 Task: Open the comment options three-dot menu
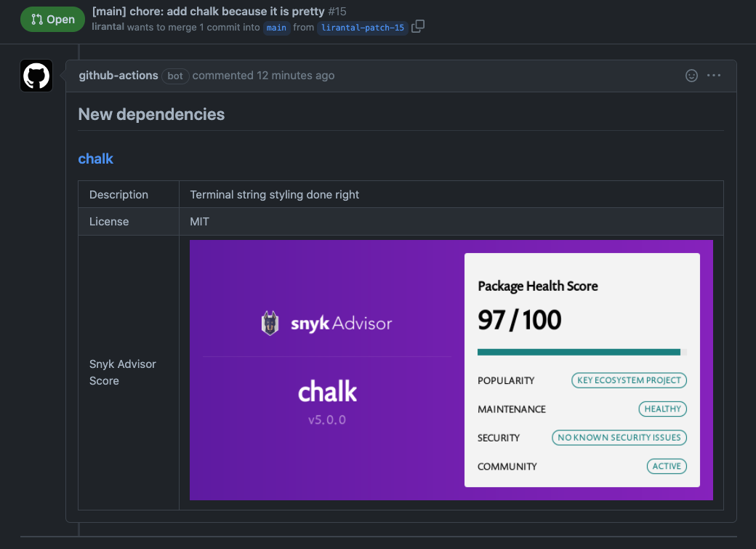pyautogui.click(x=714, y=75)
